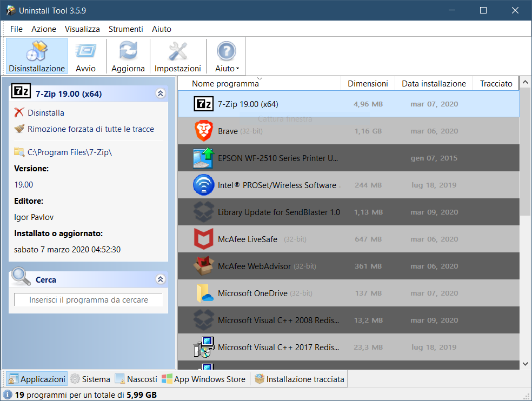The width and height of the screenshot is (532, 401).
Task: Open the Azione menu
Action: tap(44, 29)
